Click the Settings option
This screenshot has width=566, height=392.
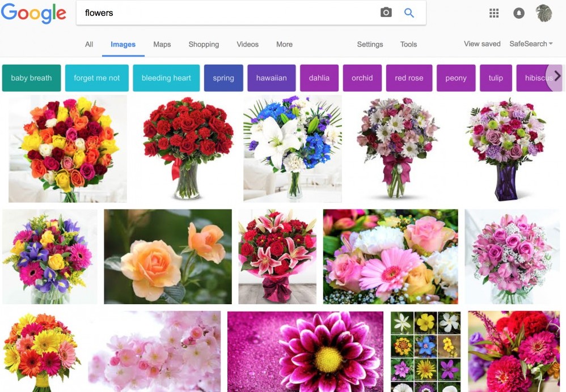[x=370, y=44]
